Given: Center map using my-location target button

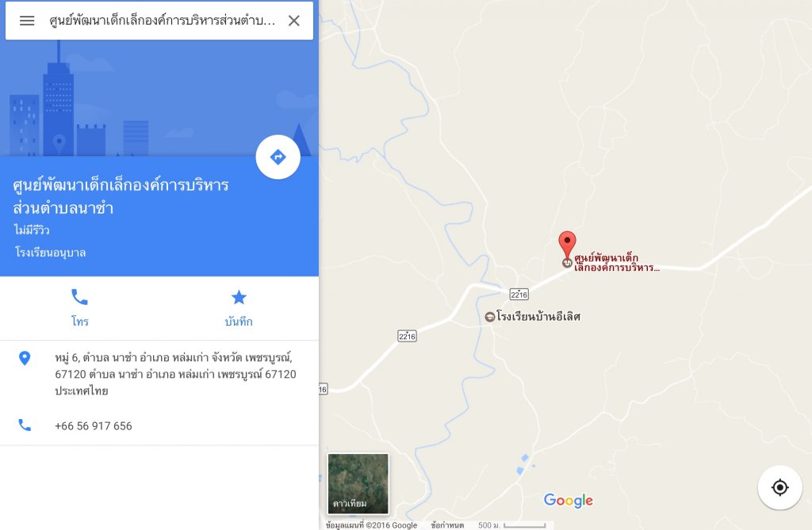Looking at the screenshot, I should [x=780, y=487].
